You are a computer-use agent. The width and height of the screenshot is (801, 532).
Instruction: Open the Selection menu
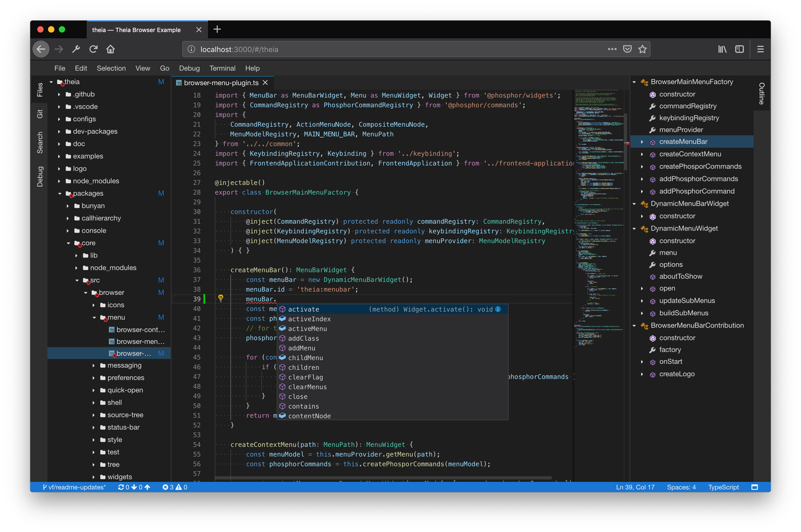pos(111,68)
